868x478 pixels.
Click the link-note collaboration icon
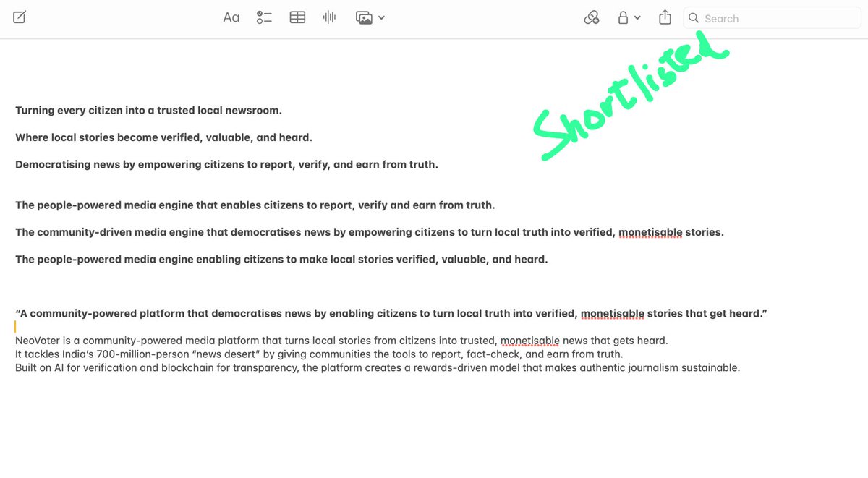coord(592,17)
